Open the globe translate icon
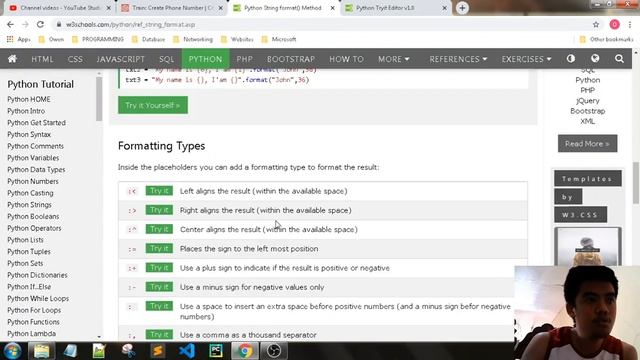Screen dimensions: 640x360 595,59
